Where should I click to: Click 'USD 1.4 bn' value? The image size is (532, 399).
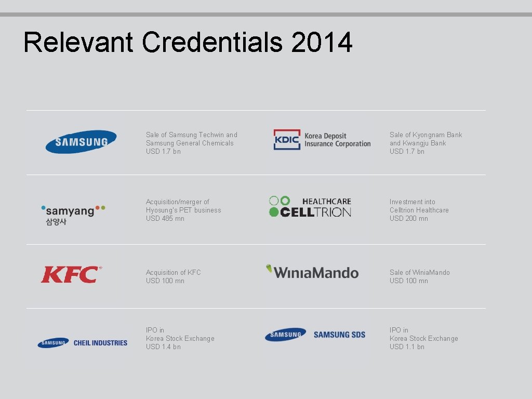(163, 347)
